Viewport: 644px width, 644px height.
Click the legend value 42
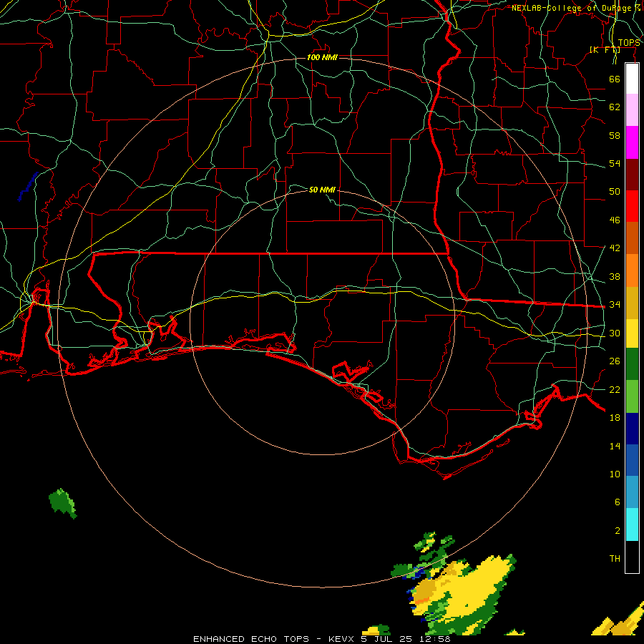coord(615,248)
